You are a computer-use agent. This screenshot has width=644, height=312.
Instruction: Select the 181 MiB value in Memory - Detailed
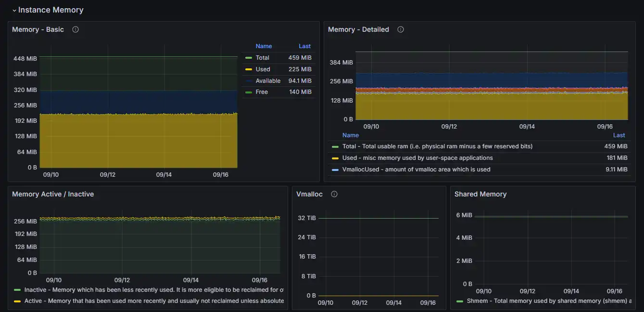(617, 158)
